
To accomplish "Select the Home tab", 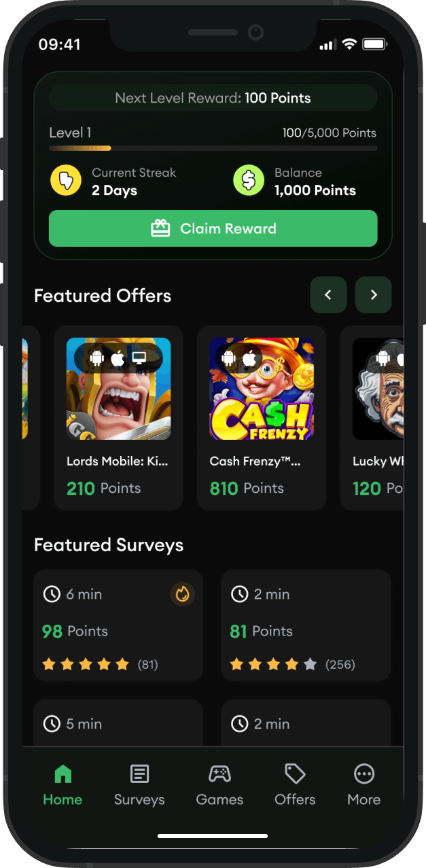I will 63,784.
